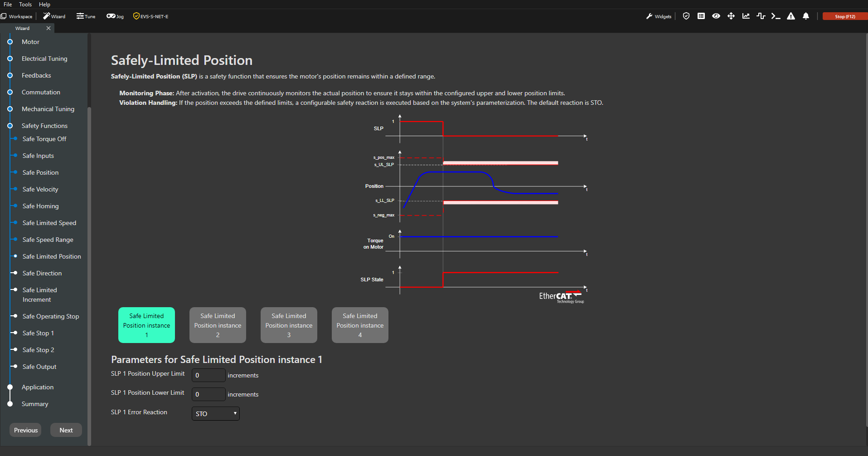Open the SLP 1 Error Reaction dropdown
The image size is (868, 456).
tap(216, 413)
